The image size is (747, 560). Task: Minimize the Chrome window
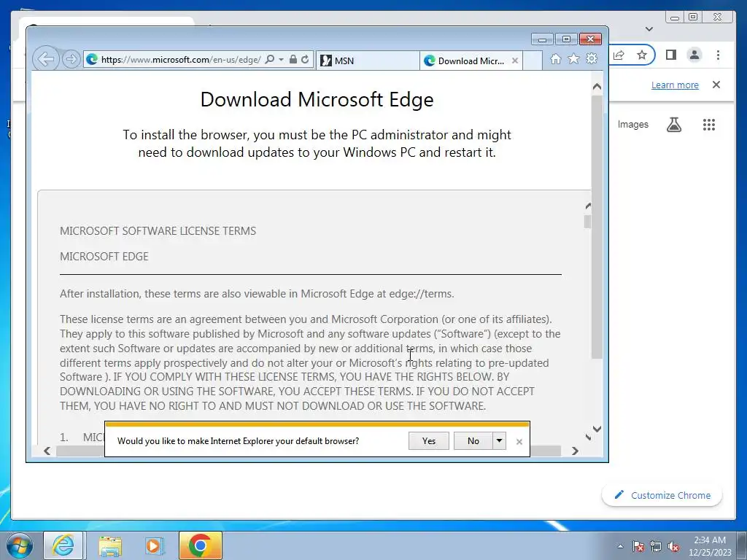(675, 17)
